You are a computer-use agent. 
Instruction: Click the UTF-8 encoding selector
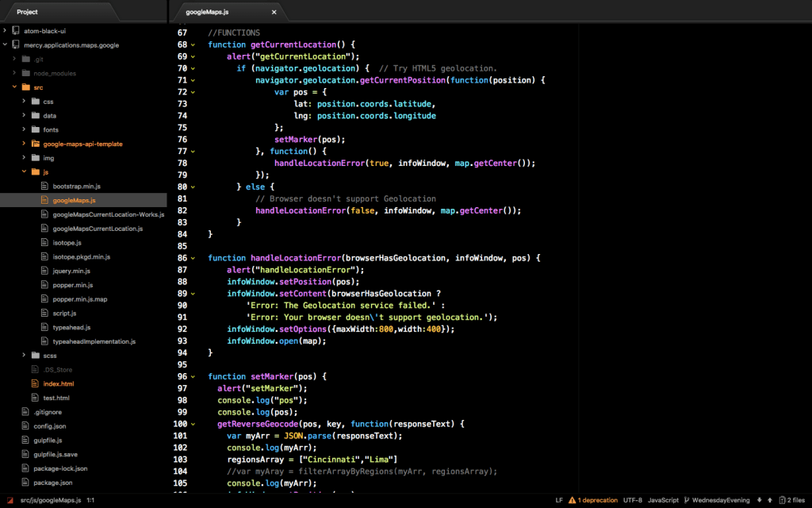point(633,500)
